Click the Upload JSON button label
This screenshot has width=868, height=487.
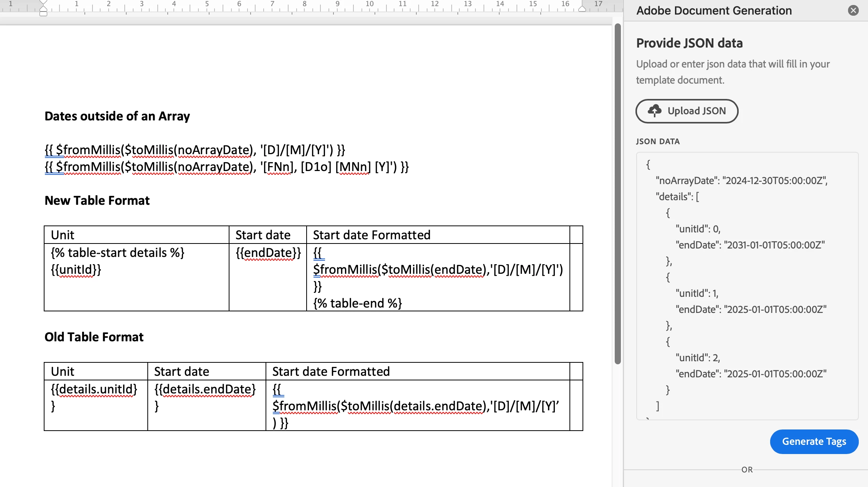696,111
